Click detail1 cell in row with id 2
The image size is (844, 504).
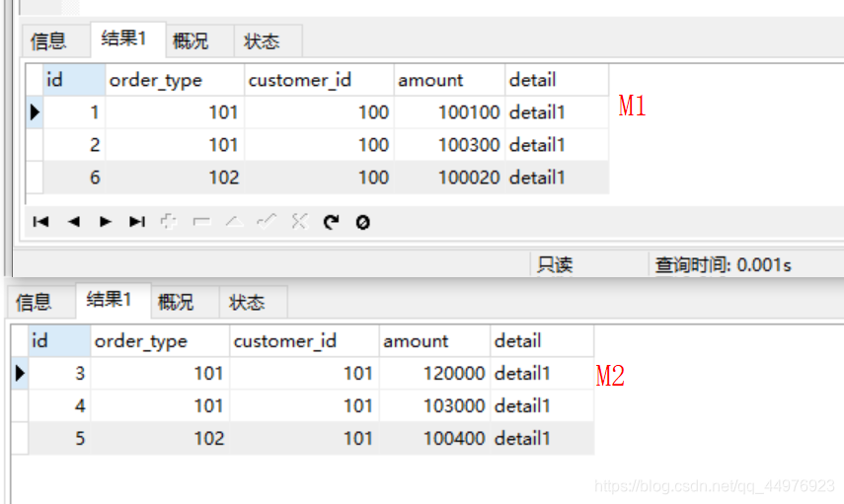pyautogui.click(x=557, y=145)
